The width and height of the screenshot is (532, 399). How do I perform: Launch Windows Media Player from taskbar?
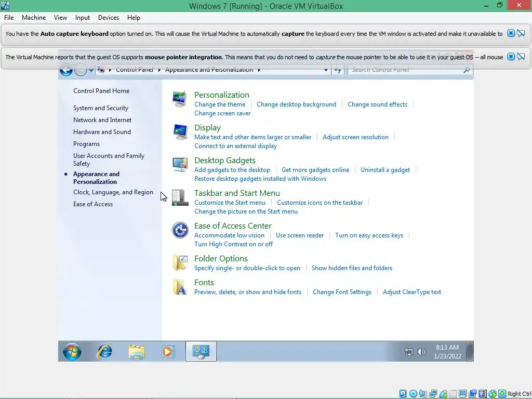pyautogui.click(x=168, y=352)
